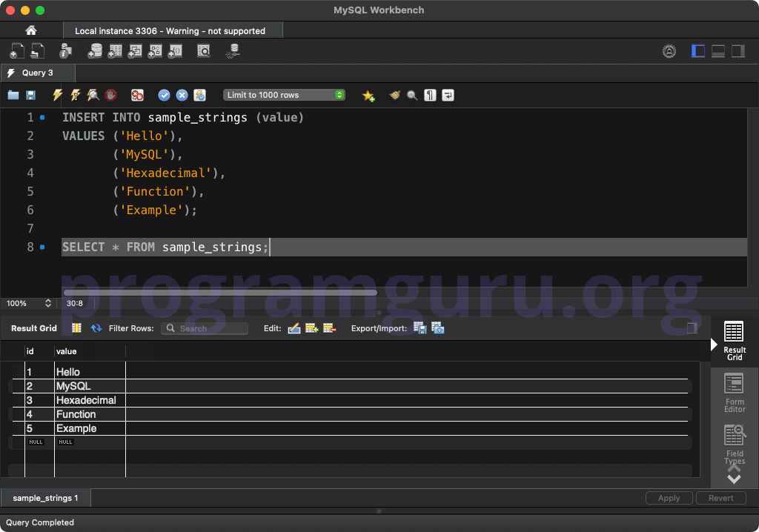
Task: Insert new row icon
Action: 312,328
